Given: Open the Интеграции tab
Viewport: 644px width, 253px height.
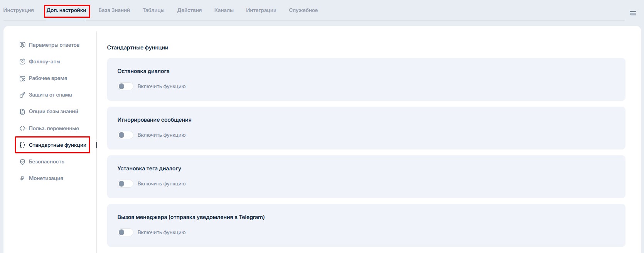Looking at the screenshot, I should click(261, 10).
